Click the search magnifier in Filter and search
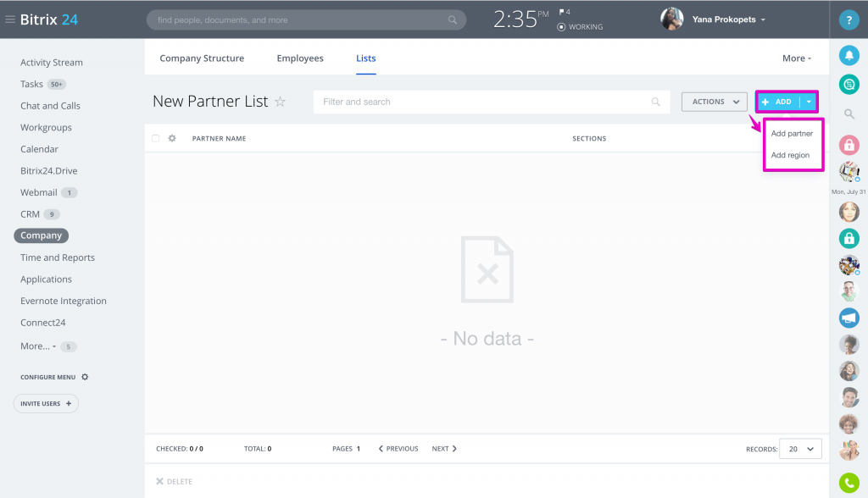The image size is (868, 498). point(655,102)
